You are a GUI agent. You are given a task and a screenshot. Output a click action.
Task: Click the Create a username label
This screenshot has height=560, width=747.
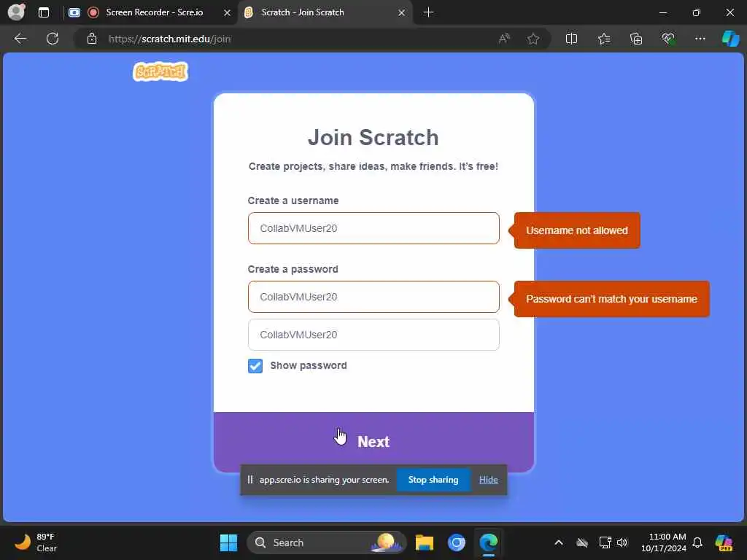[x=293, y=201]
